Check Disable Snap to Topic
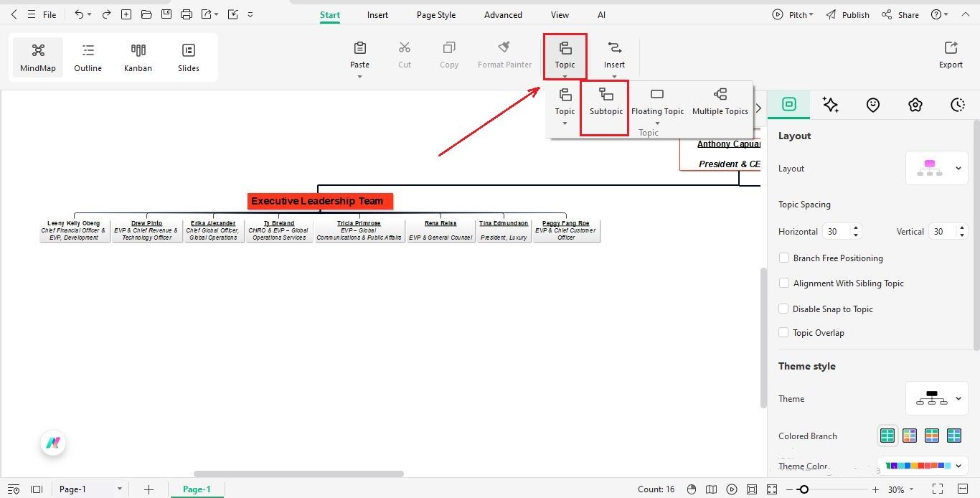 coord(784,309)
